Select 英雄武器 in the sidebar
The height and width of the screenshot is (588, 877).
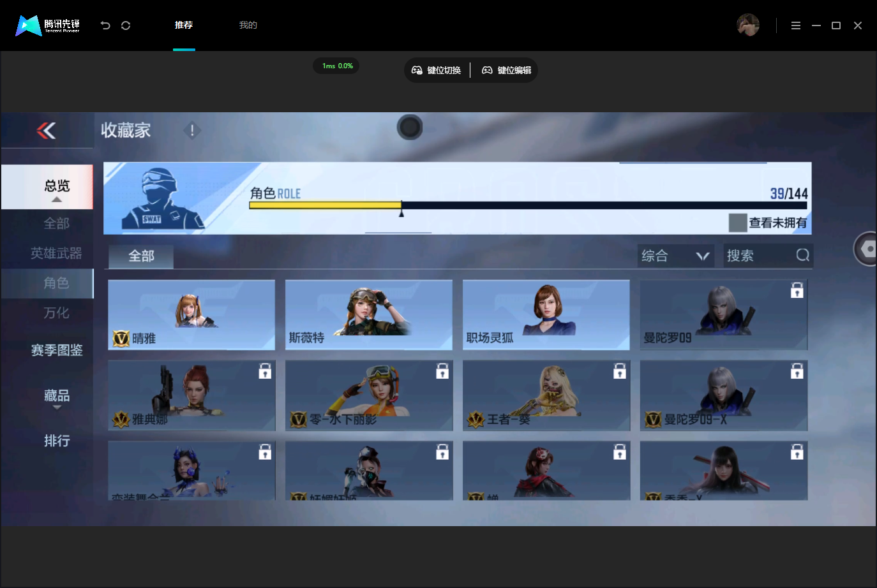coord(56,253)
